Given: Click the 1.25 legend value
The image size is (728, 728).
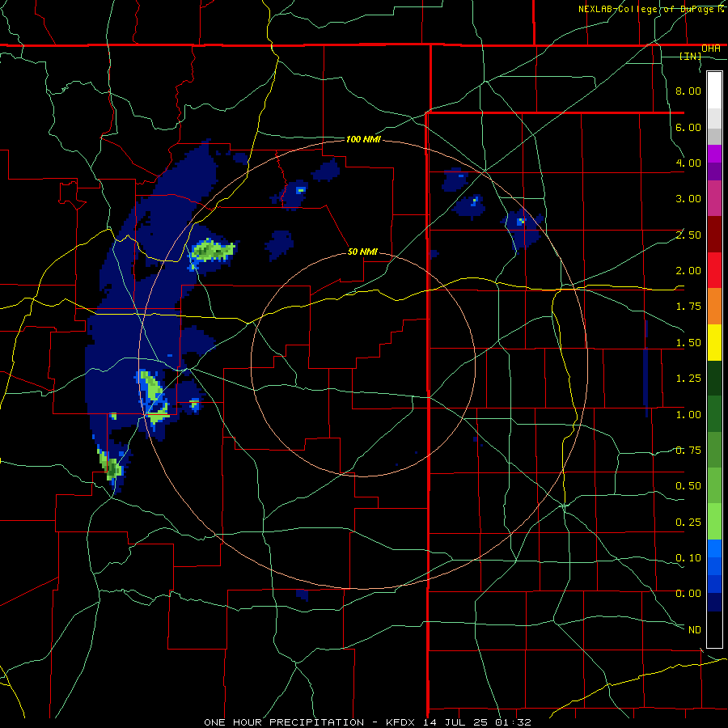Looking at the screenshot, I should click(x=688, y=379).
